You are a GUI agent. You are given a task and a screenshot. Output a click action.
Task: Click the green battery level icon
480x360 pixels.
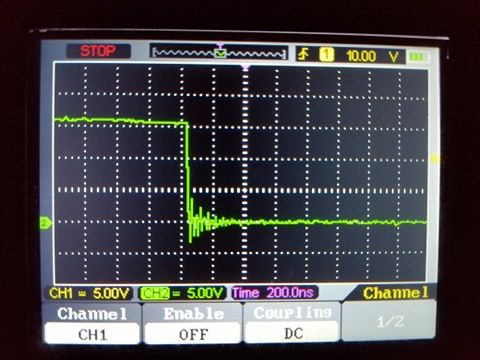point(418,57)
